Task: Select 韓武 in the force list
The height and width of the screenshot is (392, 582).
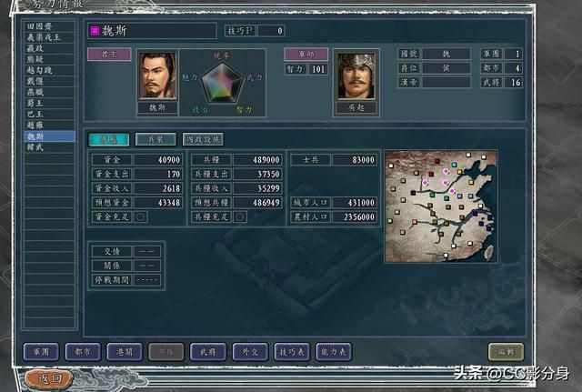Action: pyautogui.click(x=49, y=147)
